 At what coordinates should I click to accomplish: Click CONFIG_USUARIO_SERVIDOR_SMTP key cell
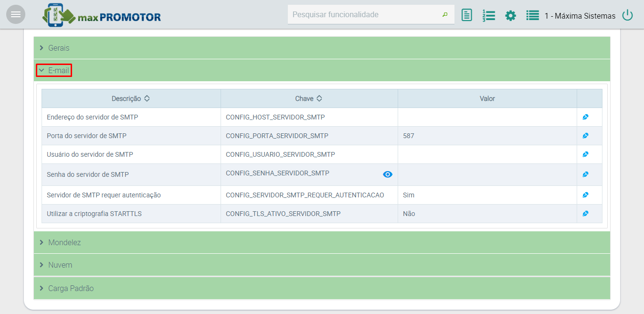[x=309, y=154]
